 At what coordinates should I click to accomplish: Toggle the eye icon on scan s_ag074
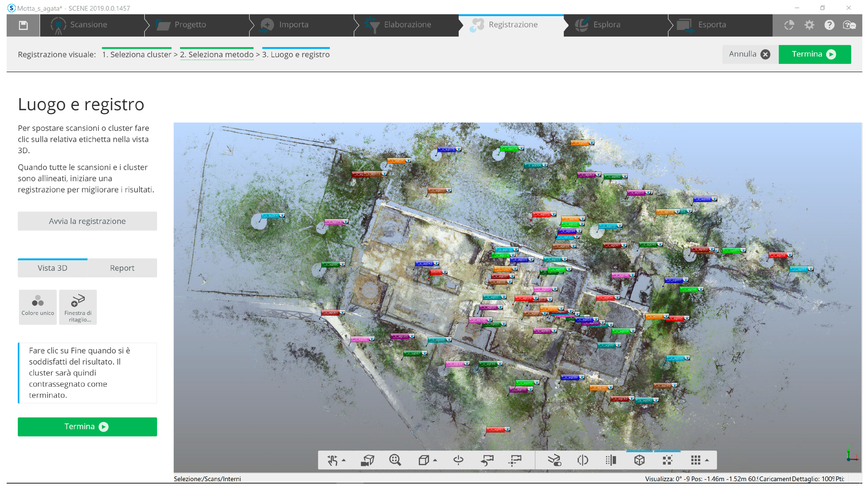[x=521, y=149]
